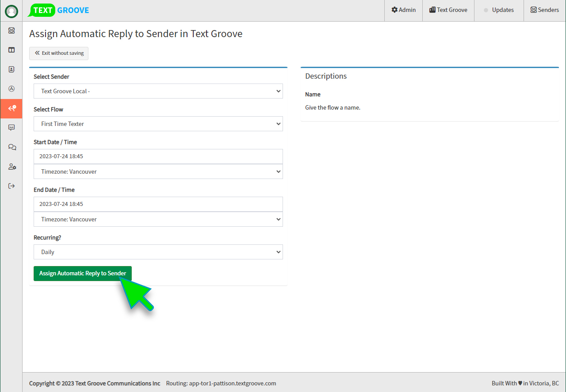The width and height of the screenshot is (566, 392).
Task: Expand the Select Sender dropdown
Action: (x=158, y=91)
